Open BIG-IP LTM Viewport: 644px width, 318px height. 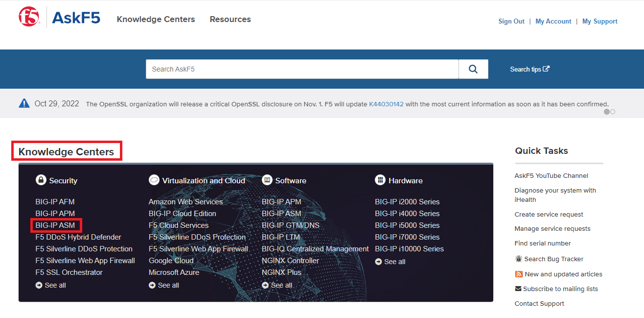pos(281,237)
